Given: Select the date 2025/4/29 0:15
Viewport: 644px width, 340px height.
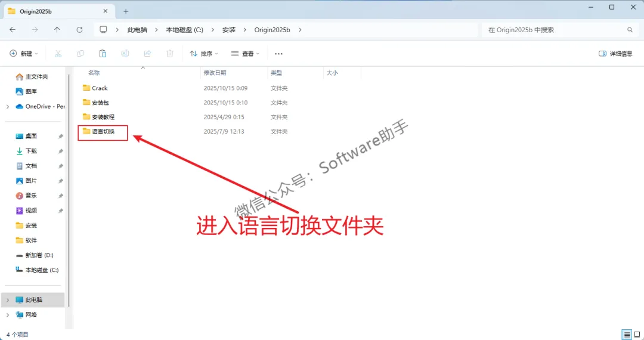Looking at the screenshot, I should coord(224,117).
